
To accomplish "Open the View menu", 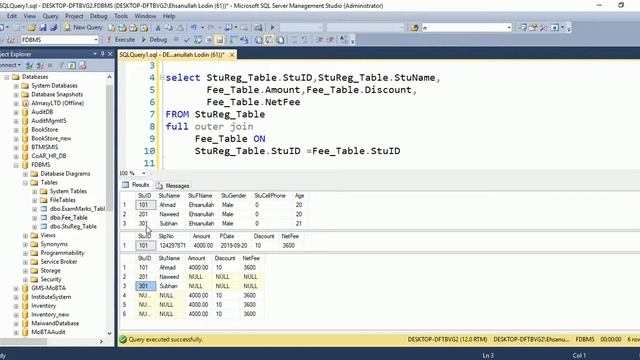I will (x=30, y=16).
